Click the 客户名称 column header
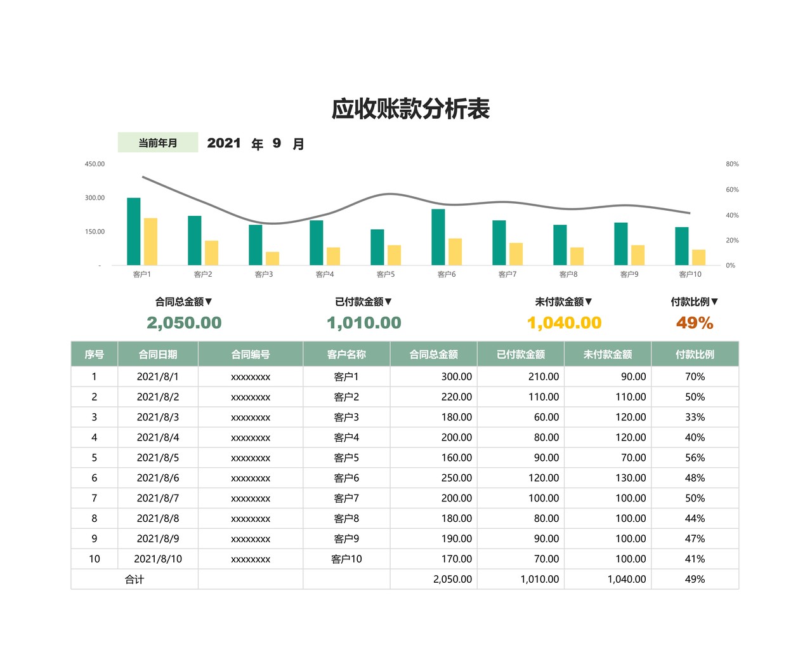This screenshot has width=812, height=671. 346,354
